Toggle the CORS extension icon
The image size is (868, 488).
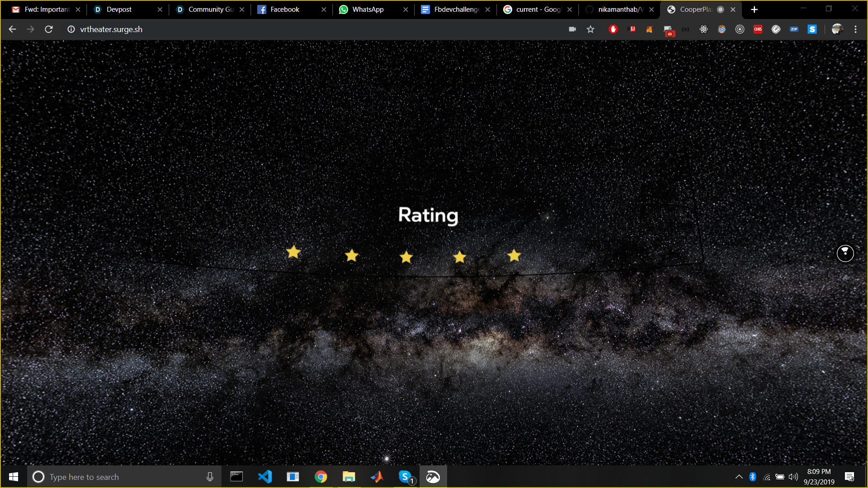[x=758, y=29]
